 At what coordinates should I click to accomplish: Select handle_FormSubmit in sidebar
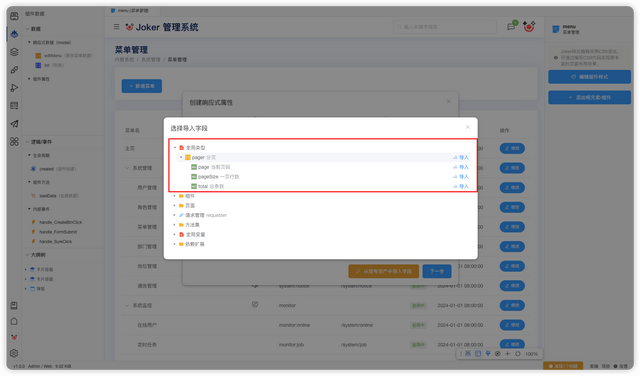click(58, 232)
